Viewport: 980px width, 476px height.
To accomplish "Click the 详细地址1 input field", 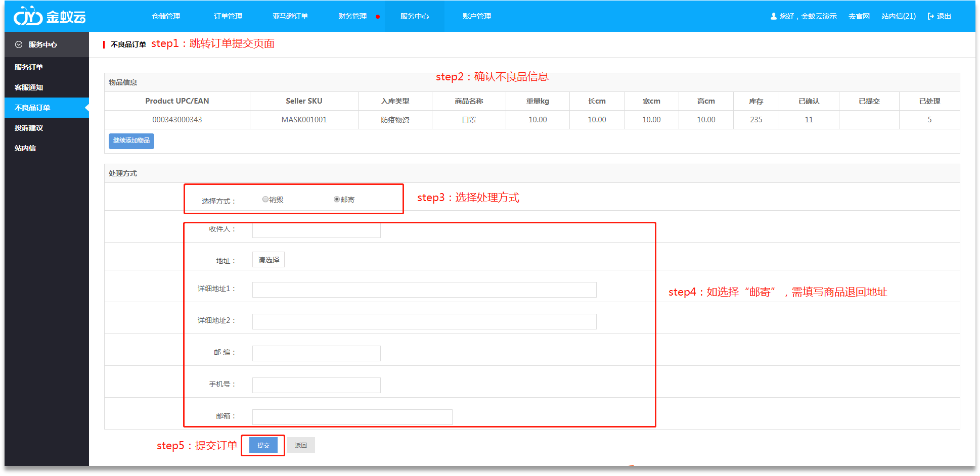I will click(424, 290).
